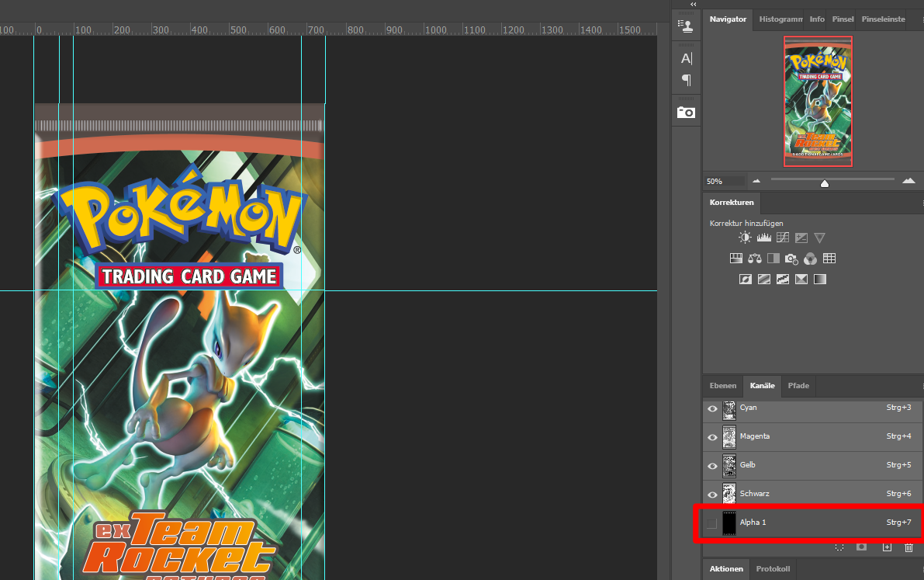Open the Aktionen tab

[x=726, y=569]
